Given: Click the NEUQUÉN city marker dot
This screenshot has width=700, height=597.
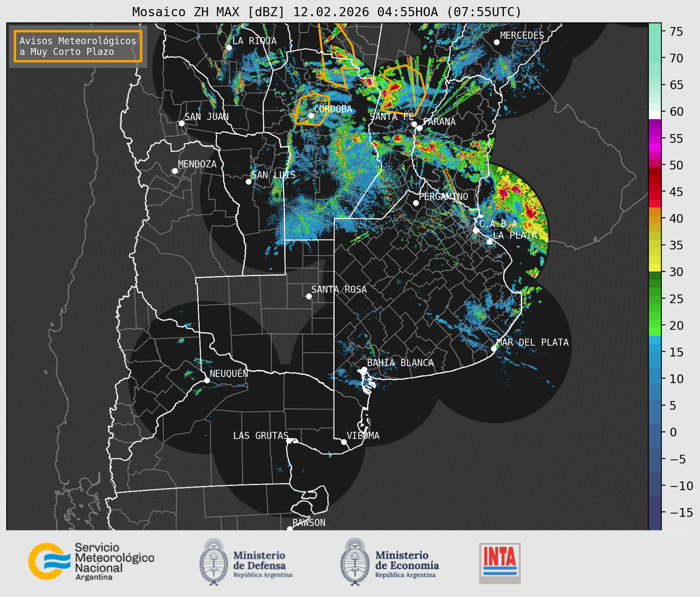Looking at the screenshot, I should [x=207, y=380].
